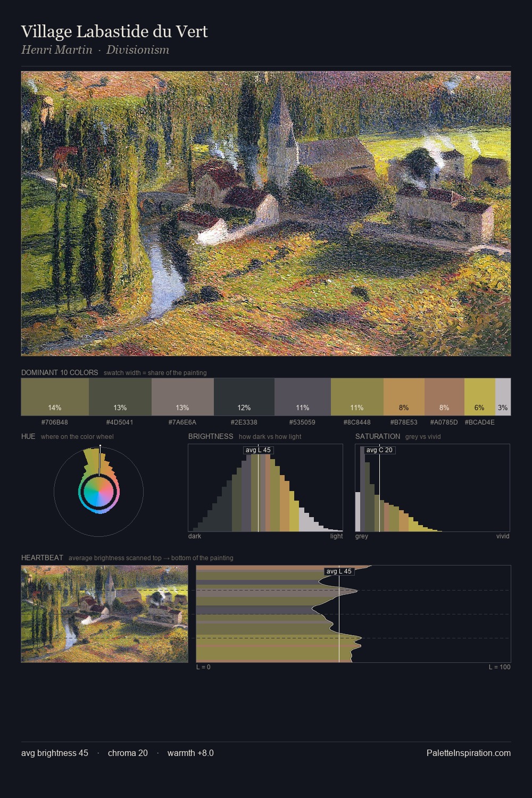Select the 13% dark green swatch #4D5041
The height and width of the screenshot is (798, 532).
pos(120,397)
